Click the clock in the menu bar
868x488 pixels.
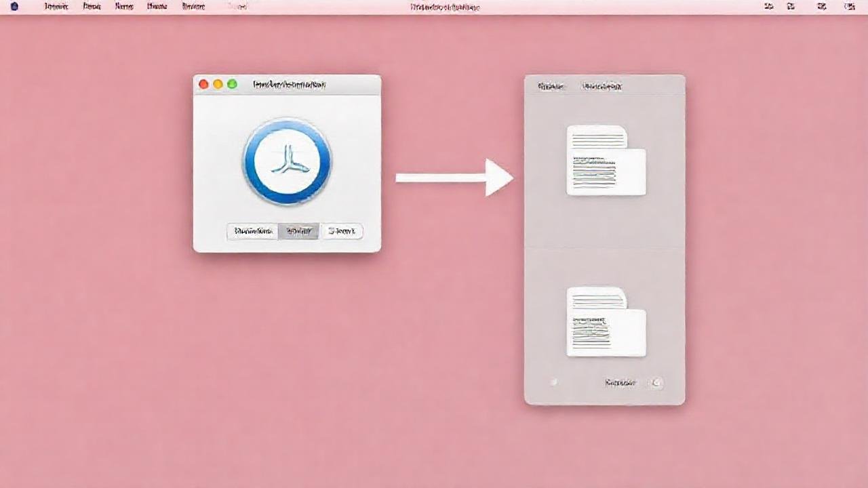850,7
